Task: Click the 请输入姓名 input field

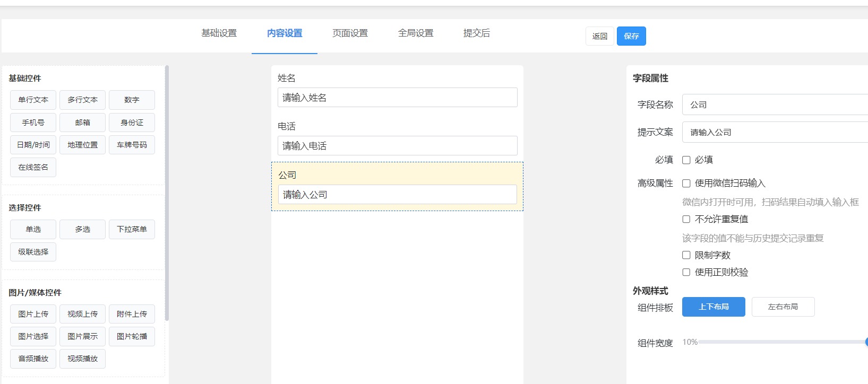Action: pyautogui.click(x=397, y=98)
